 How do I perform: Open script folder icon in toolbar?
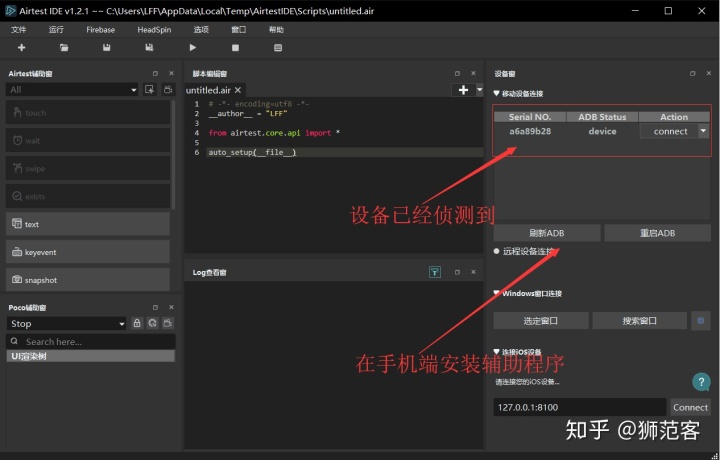64,47
